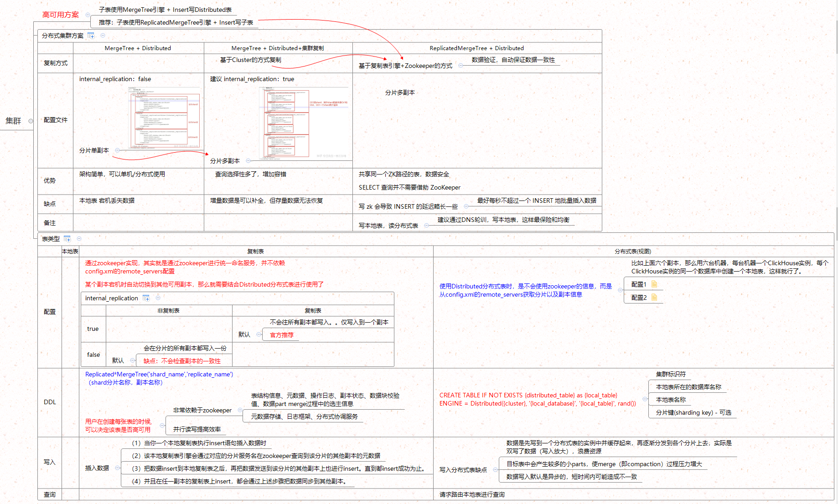Select the 子表使用MergeTree引擎 + Insert写Distributed表 node
The image size is (838, 504).
(165, 10)
